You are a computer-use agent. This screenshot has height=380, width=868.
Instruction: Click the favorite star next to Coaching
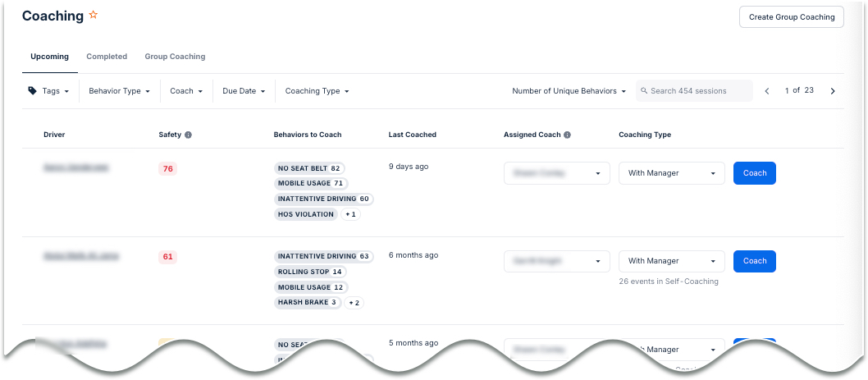[94, 16]
